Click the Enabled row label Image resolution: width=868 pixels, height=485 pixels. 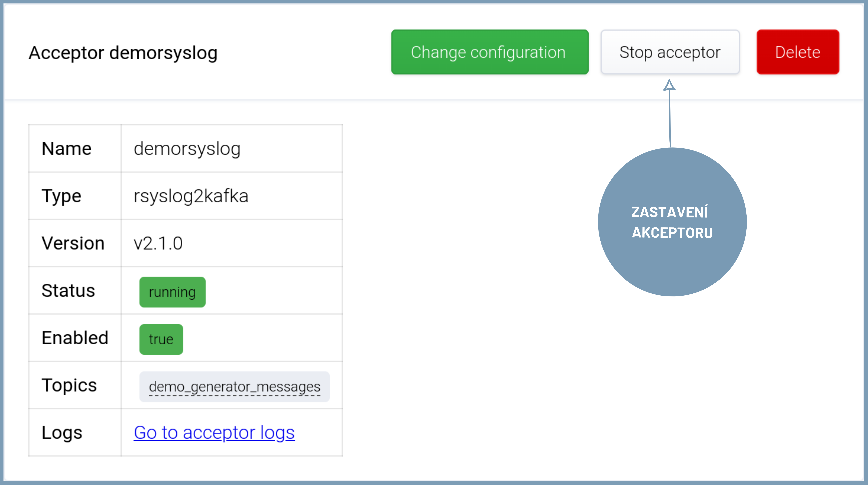[x=75, y=338]
